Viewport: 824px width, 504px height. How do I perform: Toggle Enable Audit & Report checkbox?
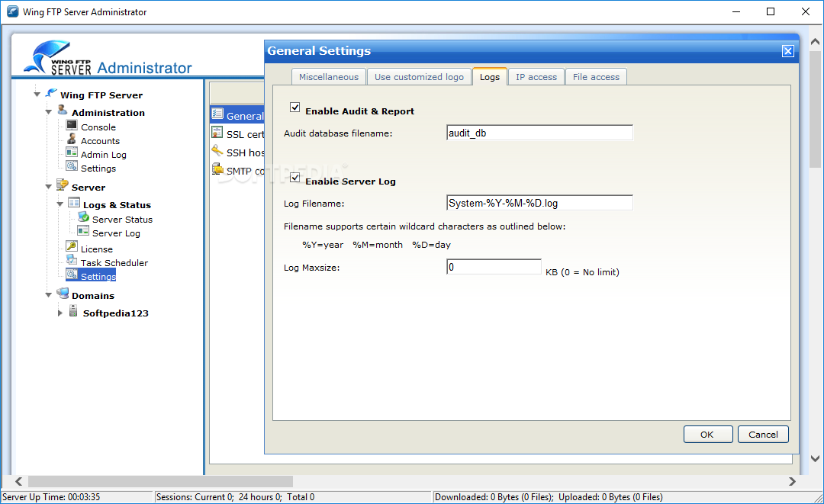coord(295,108)
